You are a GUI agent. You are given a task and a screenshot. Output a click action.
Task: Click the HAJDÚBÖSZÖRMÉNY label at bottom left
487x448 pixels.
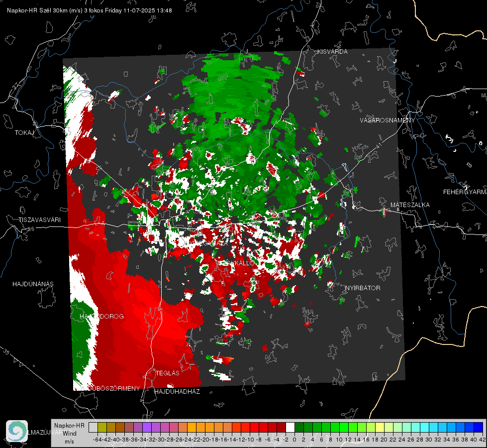point(110,389)
